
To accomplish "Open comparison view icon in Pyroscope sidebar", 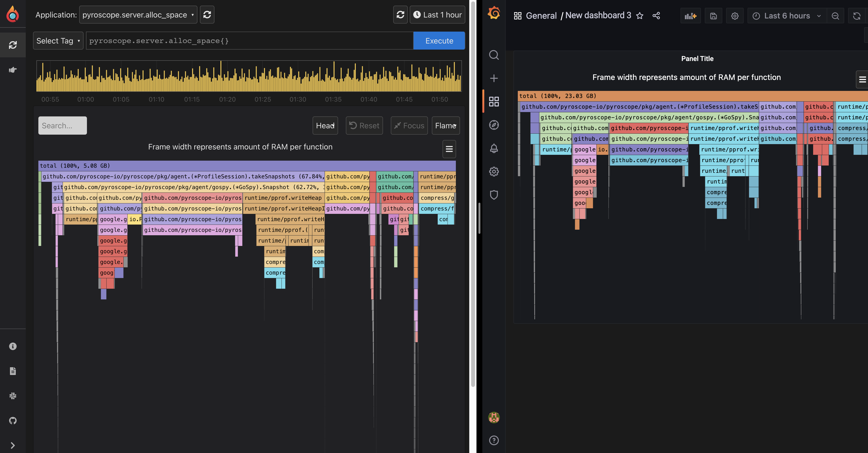I will click(x=13, y=70).
